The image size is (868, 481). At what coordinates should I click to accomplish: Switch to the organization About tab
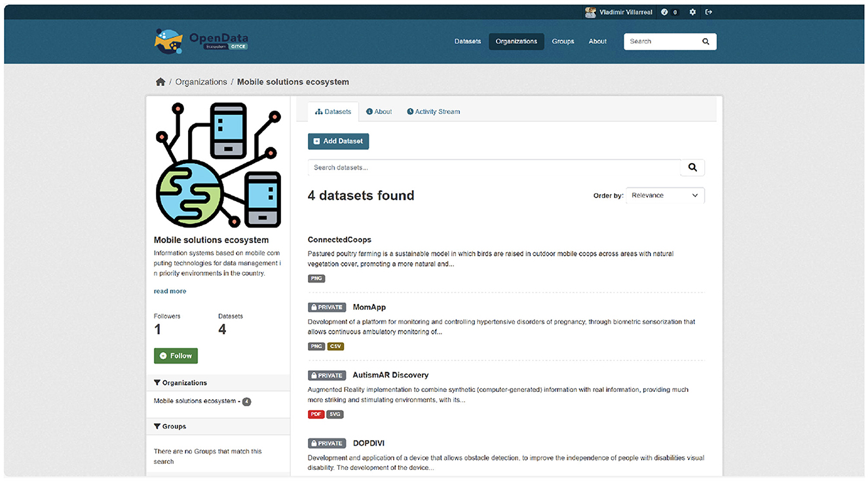coord(379,112)
